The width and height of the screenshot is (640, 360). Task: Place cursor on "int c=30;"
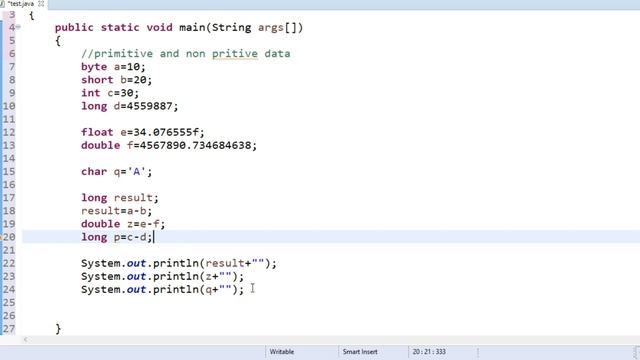(x=110, y=93)
